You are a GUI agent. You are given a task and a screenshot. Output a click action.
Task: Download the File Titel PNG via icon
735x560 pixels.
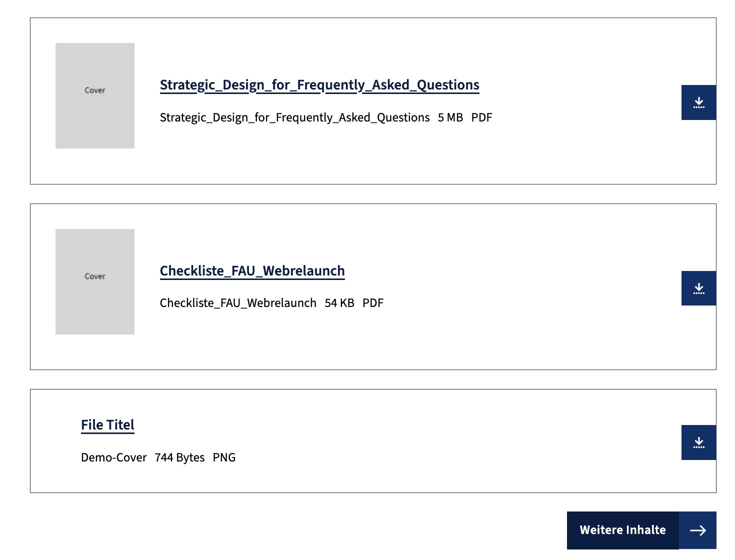click(698, 442)
